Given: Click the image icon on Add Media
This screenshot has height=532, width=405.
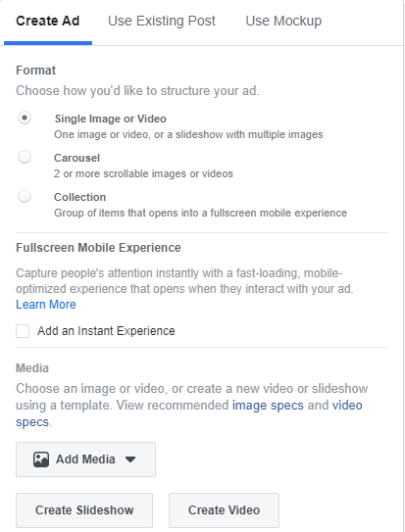Looking at the screenshot, I should point(41,459).
